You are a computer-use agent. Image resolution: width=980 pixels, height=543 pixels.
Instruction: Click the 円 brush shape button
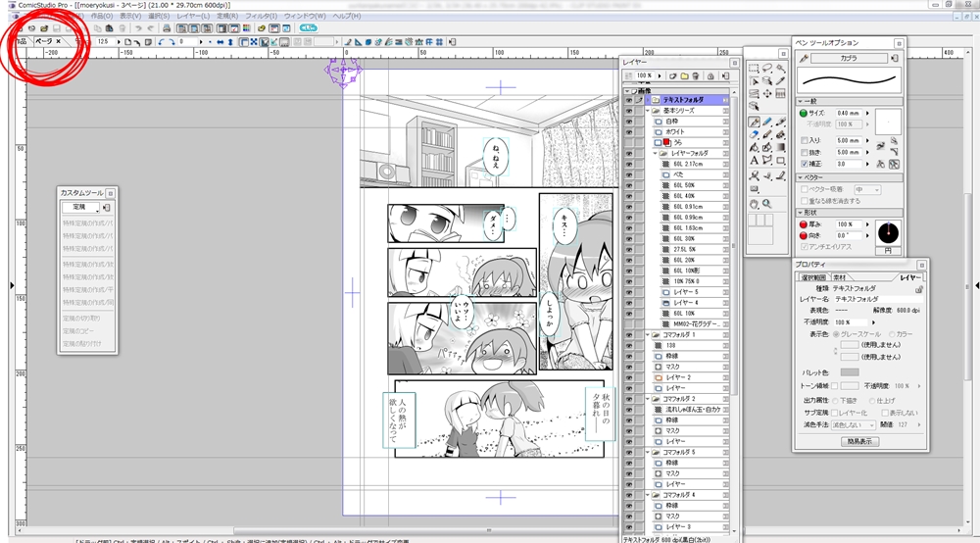[888, 251]
